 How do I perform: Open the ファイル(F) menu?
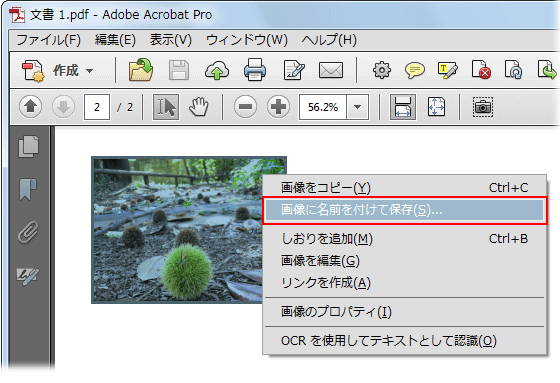(x=49, y=40)
